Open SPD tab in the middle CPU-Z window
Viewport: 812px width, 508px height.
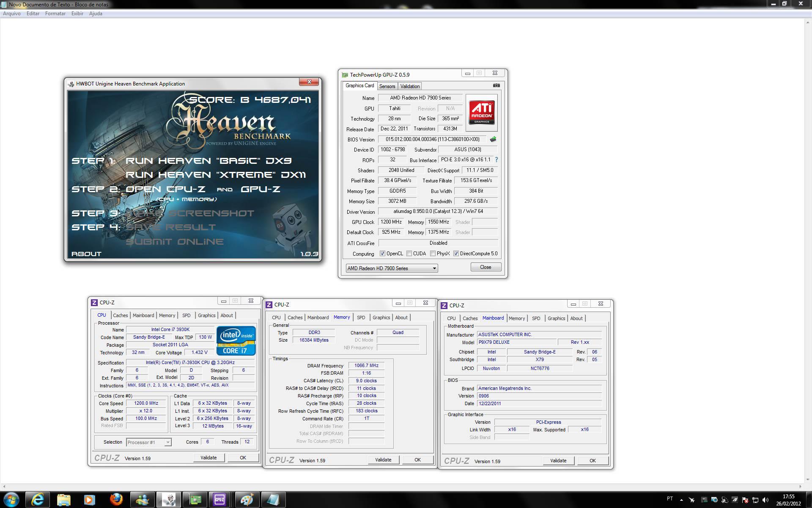361,317
